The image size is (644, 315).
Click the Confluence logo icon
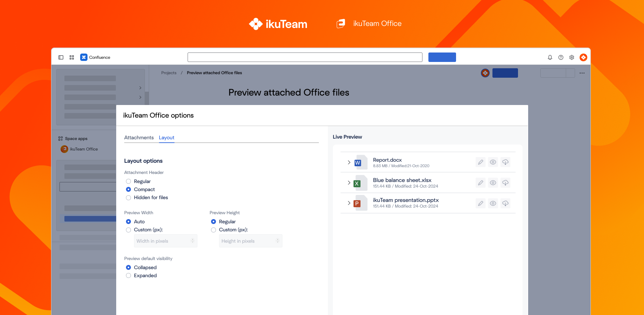tap(84, 57)
